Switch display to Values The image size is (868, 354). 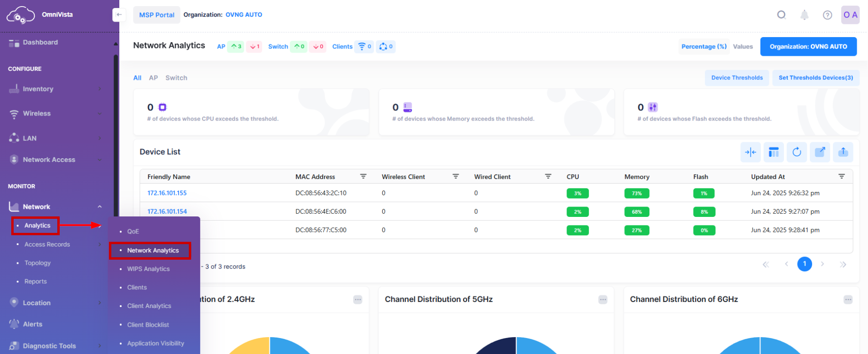[x=743, y=46]
